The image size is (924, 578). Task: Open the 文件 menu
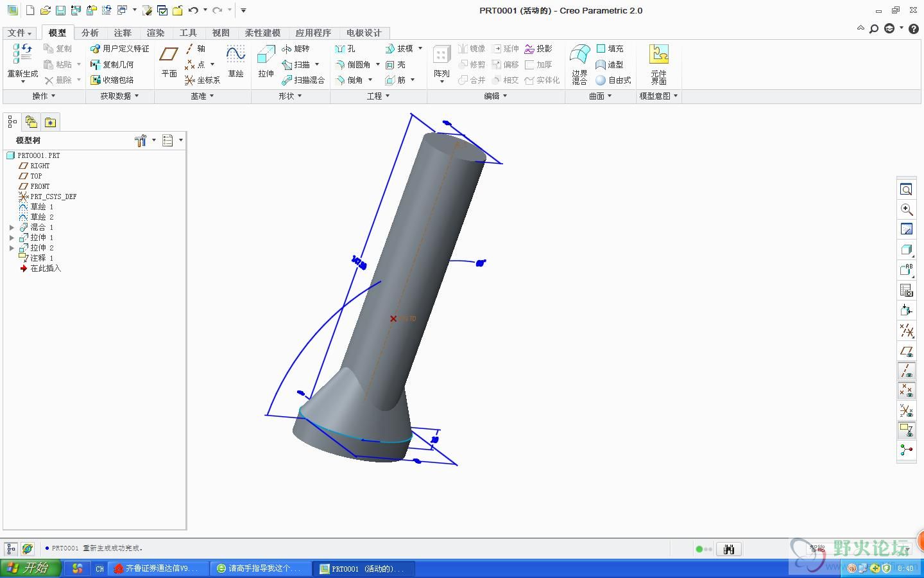click(20, 33)
